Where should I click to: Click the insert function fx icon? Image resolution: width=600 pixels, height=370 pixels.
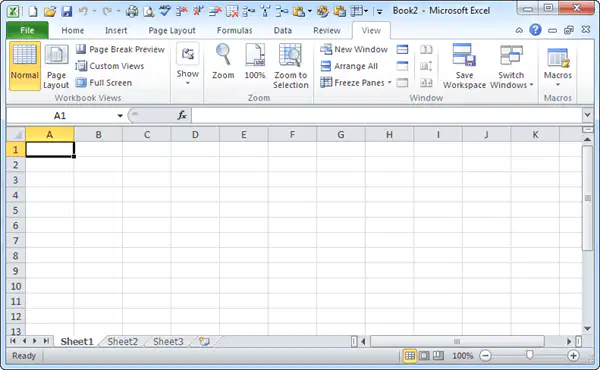182,115
